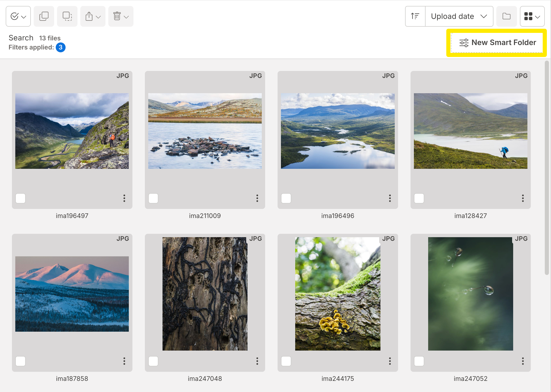This screenshot has height=392, width=551.
Task: Tick the checkbox on ima196496
Action: pyautogui.click(x=286, y=198)
